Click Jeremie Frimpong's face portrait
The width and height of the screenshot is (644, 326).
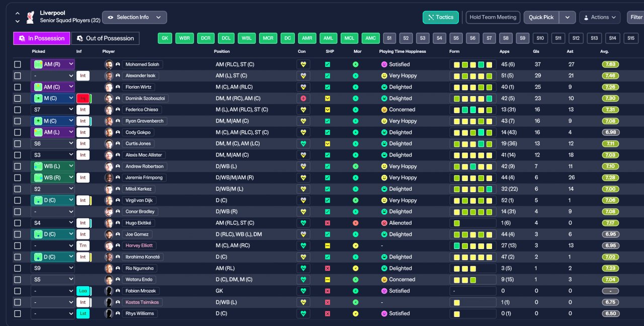pyautogui.click(x=109, y=178)
